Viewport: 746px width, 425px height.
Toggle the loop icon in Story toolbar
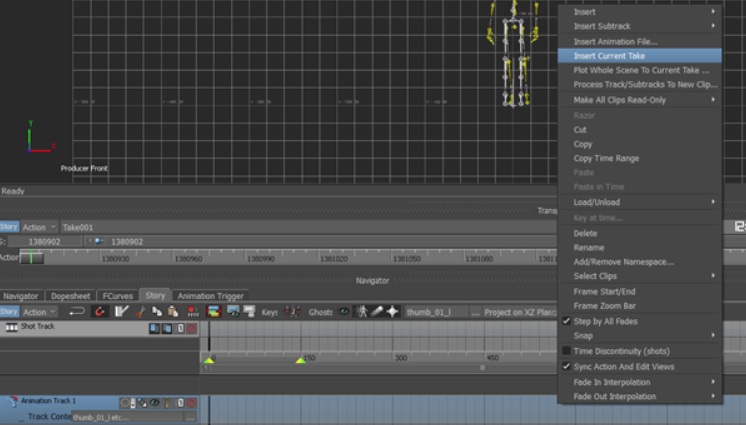tap(77, 312)
